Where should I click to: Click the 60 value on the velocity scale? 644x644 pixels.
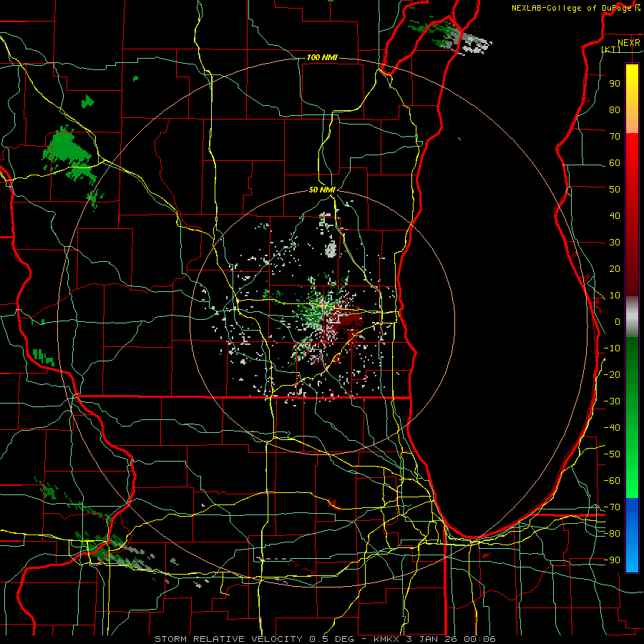(615, 163)
